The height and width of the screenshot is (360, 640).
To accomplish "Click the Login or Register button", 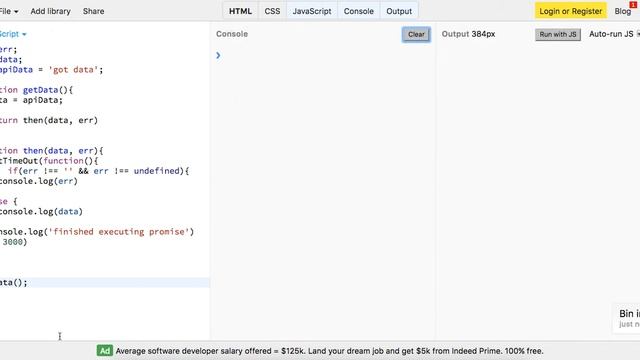I will pyautogui.click(x=571, y=11).
